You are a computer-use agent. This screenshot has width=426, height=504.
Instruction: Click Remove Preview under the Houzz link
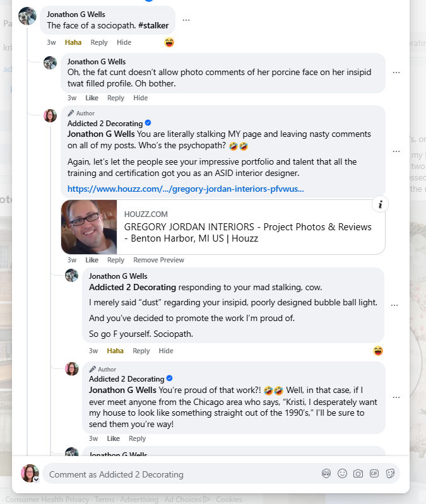(158, 260)
